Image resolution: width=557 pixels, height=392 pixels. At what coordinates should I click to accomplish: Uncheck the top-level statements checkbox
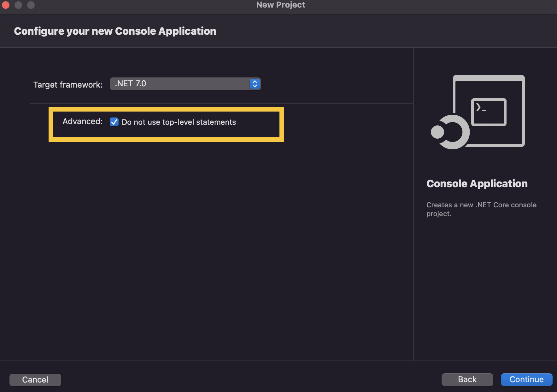point(114,122)
